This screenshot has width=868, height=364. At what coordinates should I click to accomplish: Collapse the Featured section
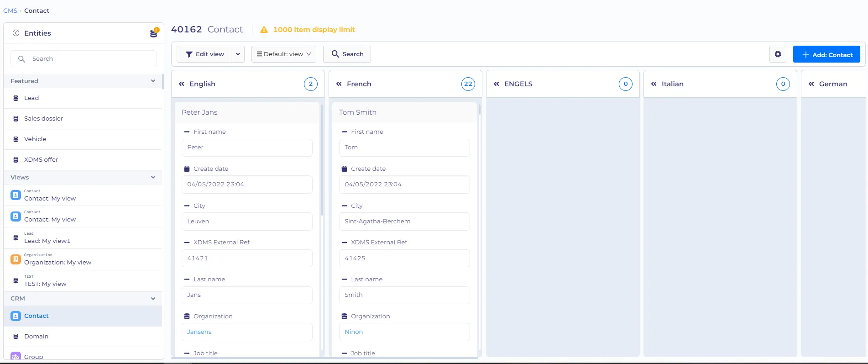pos(153,81)
